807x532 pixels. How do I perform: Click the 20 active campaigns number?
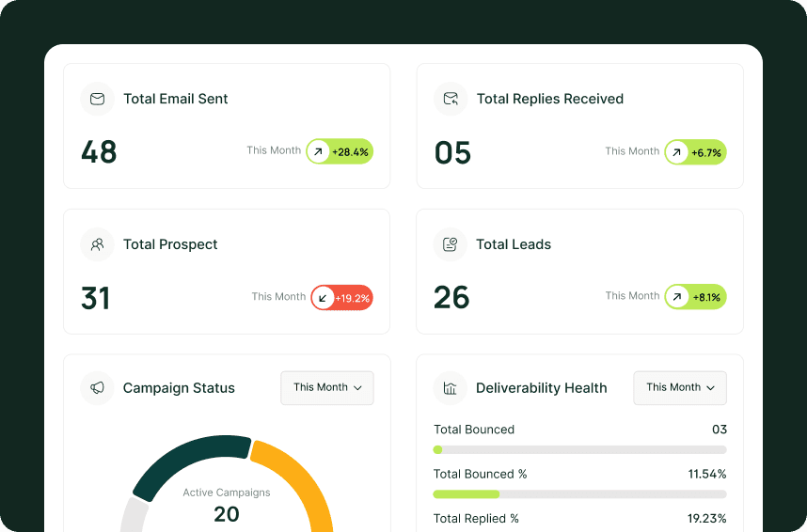227,514
